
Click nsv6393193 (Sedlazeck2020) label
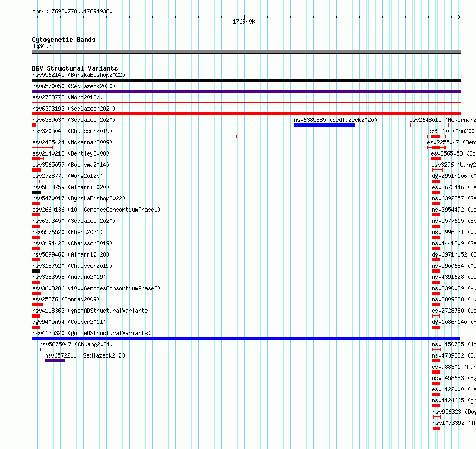[x=74, y=109]
